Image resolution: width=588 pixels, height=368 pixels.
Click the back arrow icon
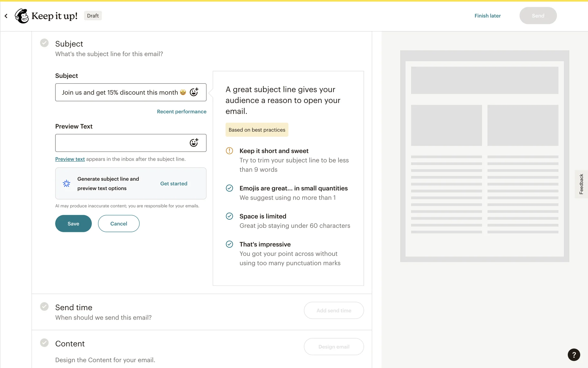(x=6, y=16)
